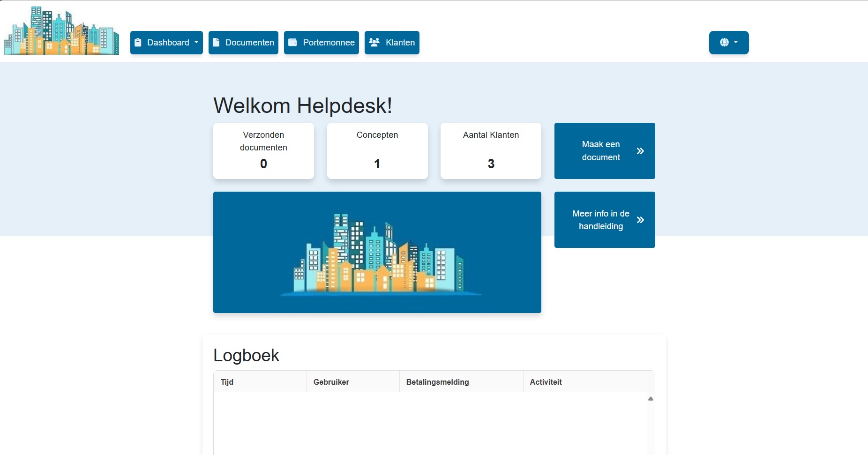The height and width of the screenshot is (455, 868).
Task: Click the Betalingsmelding column header
Action: point(461,382)
